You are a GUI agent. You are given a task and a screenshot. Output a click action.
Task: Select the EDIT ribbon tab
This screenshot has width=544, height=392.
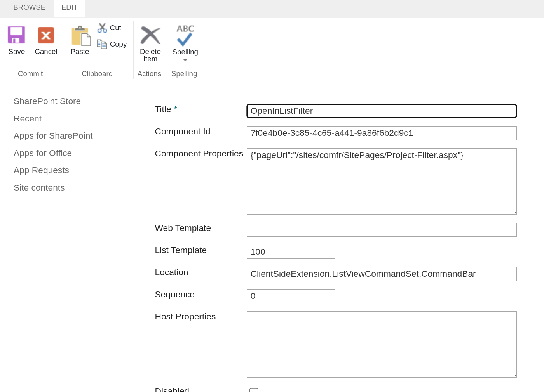(x=70, y=7)
